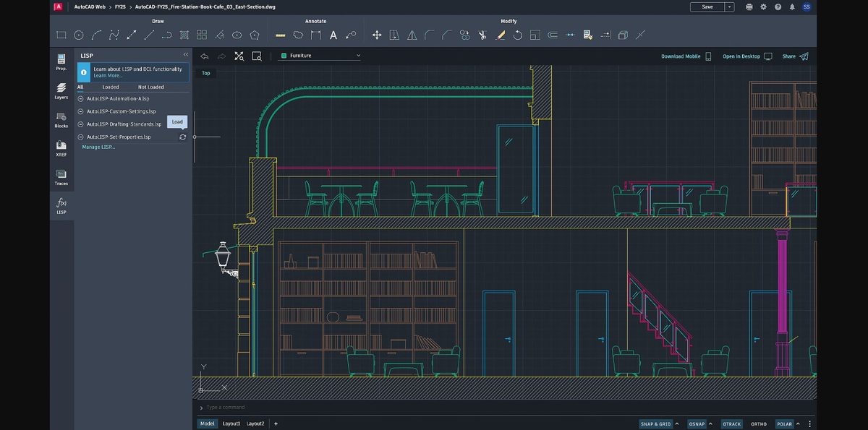Open the help question mark icon
This screenshot has width=868, height=430.
pyautogui.click(x=778, y=7)
